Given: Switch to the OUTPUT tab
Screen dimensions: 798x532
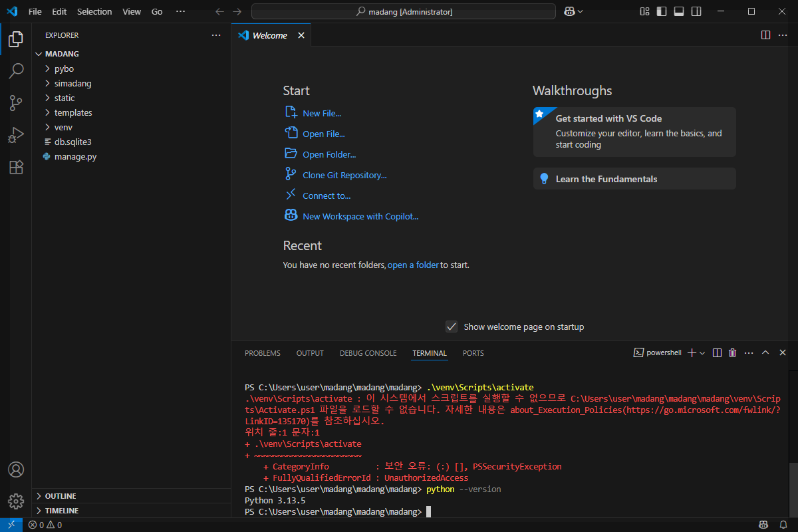Looking at the screenshot, I should pyautogui.click(x=310, y=353).
